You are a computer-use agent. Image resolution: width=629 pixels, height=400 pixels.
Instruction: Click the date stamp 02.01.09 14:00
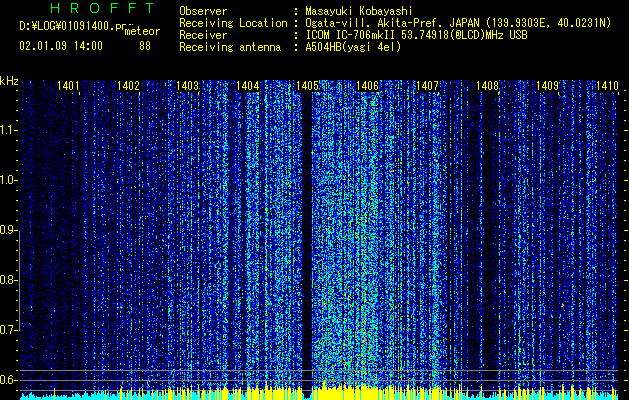coord(61,46)
